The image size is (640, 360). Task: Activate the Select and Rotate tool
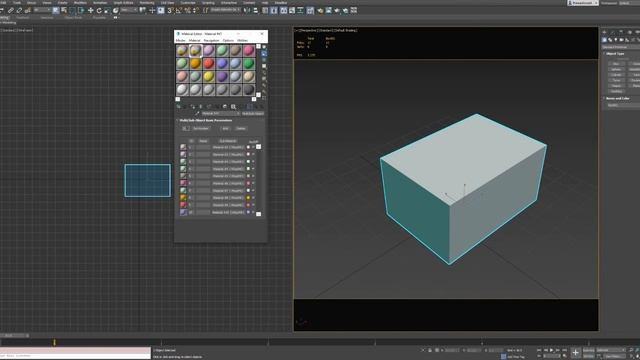pos(99,10)
